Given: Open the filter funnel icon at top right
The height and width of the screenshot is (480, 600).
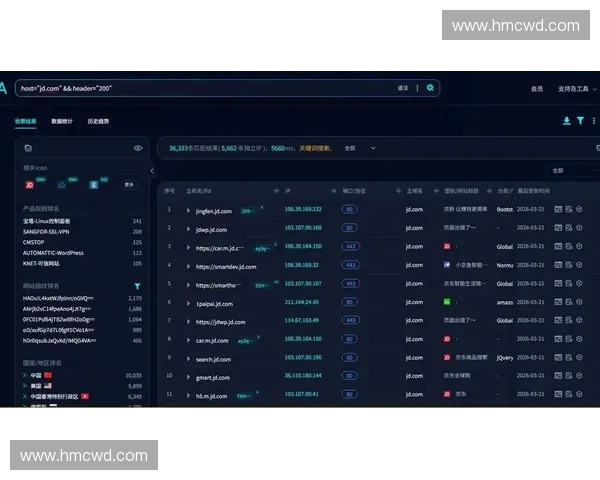Looking at the screenshot, I should click(x=580, y=121).
